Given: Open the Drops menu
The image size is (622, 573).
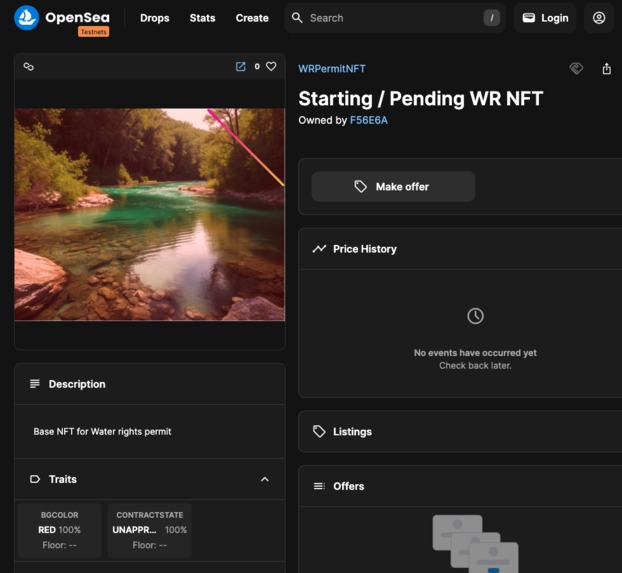Looking at the screenshot, I should coord(155,18).
